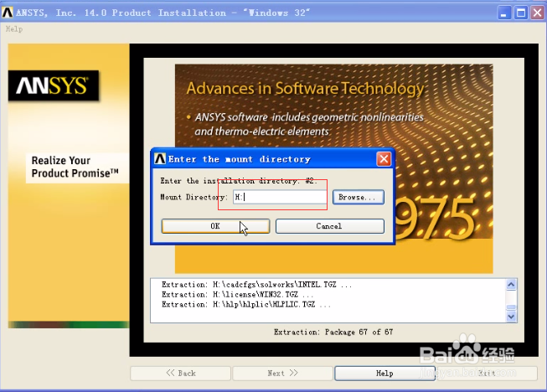Click the Back button in the installer

coord(180,374)
